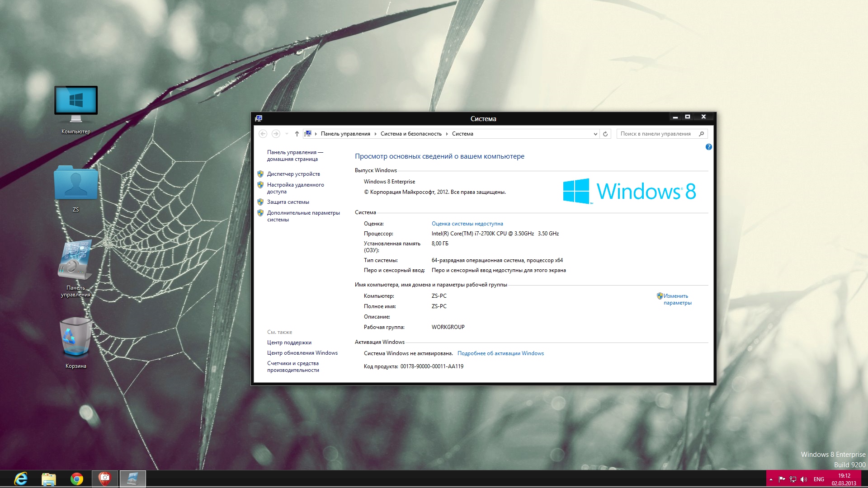Refresh the System control panel page

[605, 134]
